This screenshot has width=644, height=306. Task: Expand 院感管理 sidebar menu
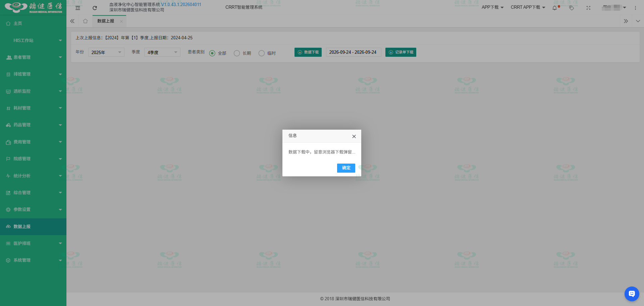pos(33,159)
